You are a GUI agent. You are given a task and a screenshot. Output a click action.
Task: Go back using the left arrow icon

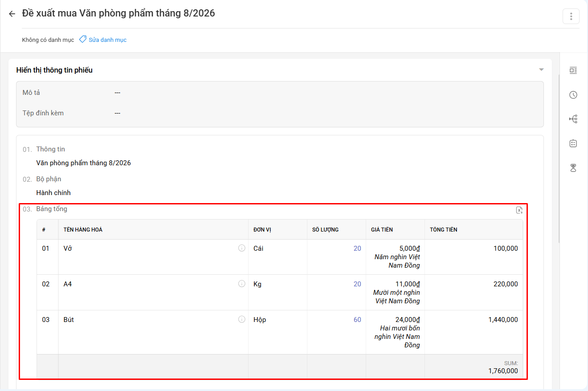(12, 14)
